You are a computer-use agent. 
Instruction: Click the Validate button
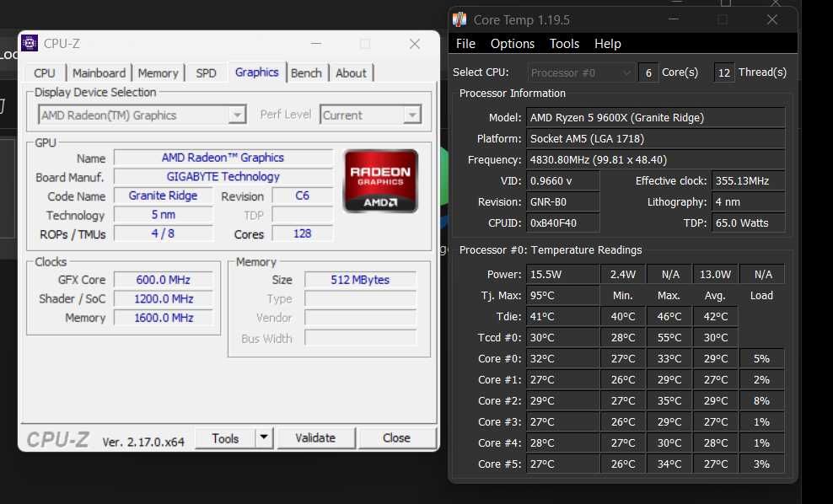tap(315, 438)
